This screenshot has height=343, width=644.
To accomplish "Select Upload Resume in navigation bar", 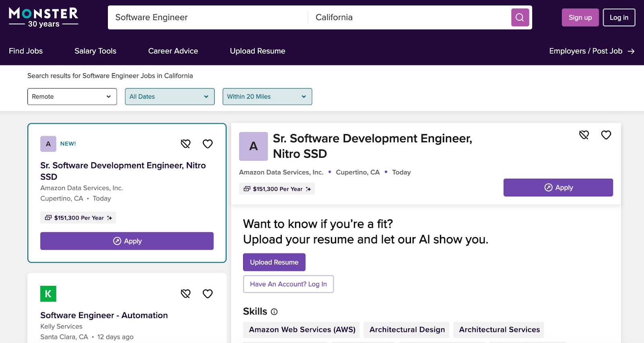I will [x=258, y=51].
